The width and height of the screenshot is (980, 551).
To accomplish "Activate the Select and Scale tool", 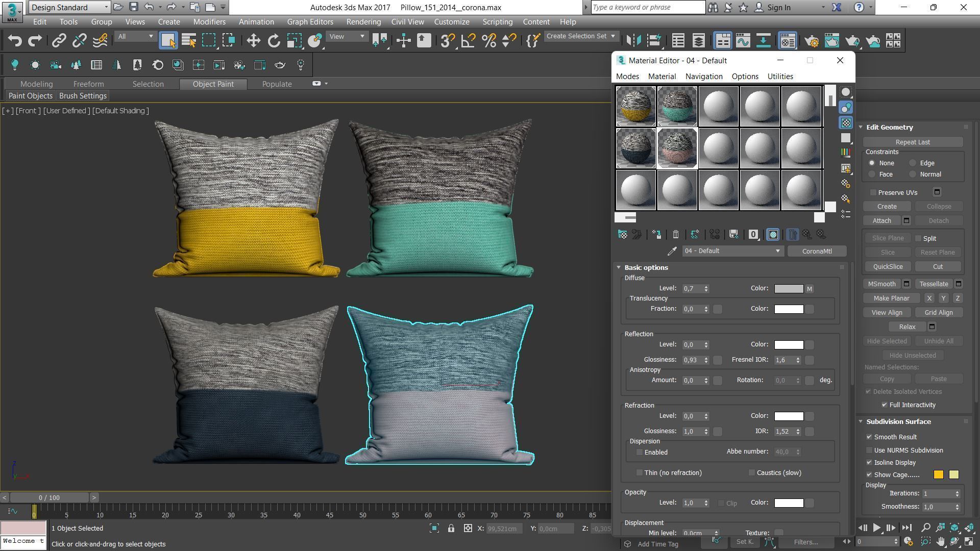I will pyautogui.click(x=295, y=41).
